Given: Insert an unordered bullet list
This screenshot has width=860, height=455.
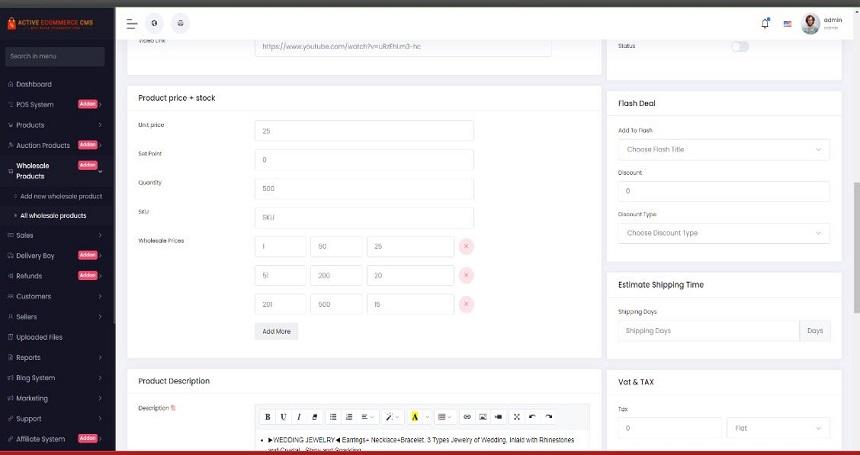Looking at the screenshot, I should pos(333,417).
